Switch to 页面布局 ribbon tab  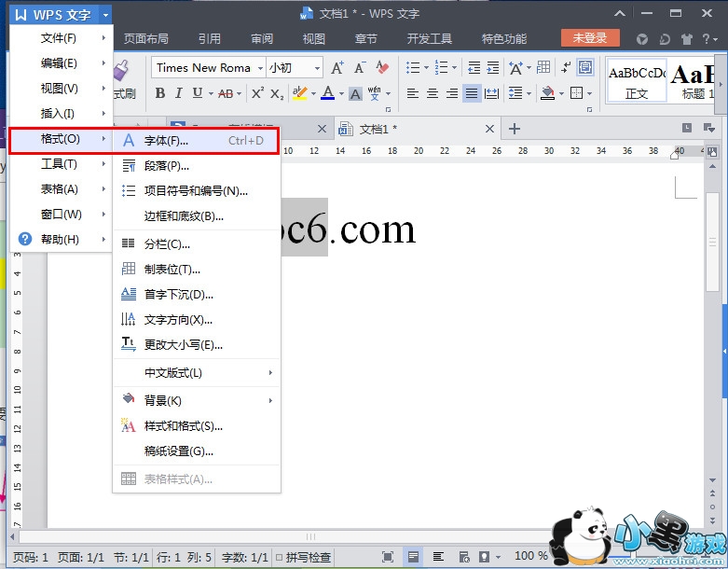pyautogui.click(x=145, y=38)
